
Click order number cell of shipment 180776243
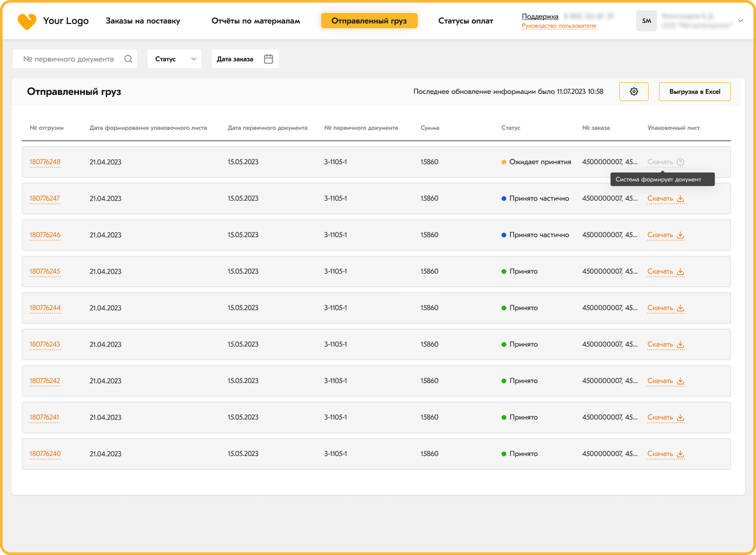[610, 344]
